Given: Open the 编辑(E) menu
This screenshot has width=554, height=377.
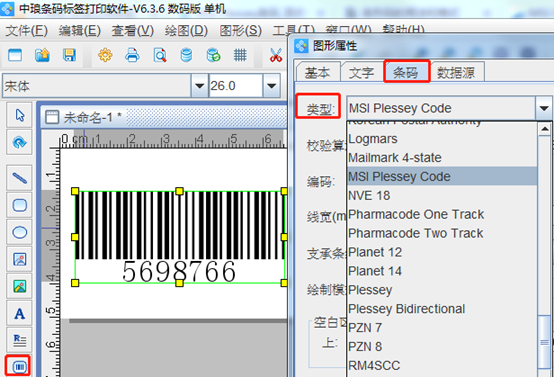Looking at the screenshot, I should [x=80, y=30].
